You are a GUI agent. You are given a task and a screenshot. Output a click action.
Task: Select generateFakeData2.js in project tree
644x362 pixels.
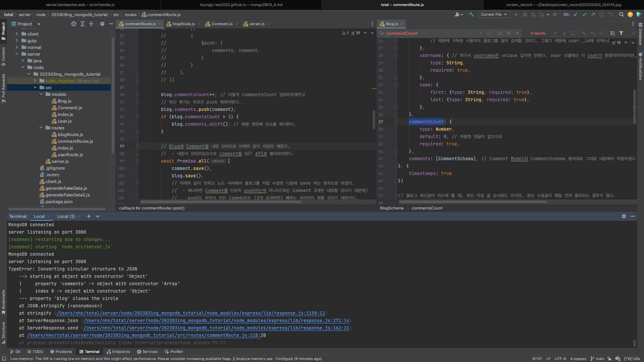pyautogui.click(x=67, y=195)
